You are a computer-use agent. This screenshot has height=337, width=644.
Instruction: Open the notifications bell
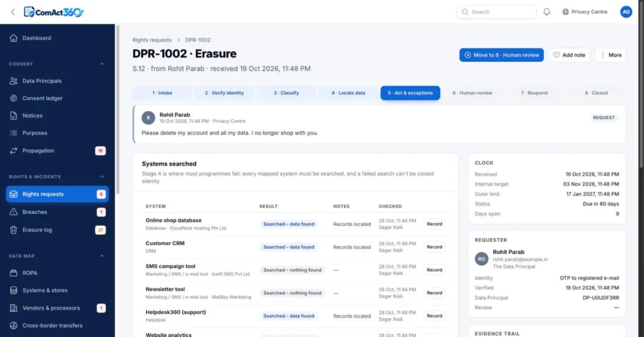(x=547, y=12)
